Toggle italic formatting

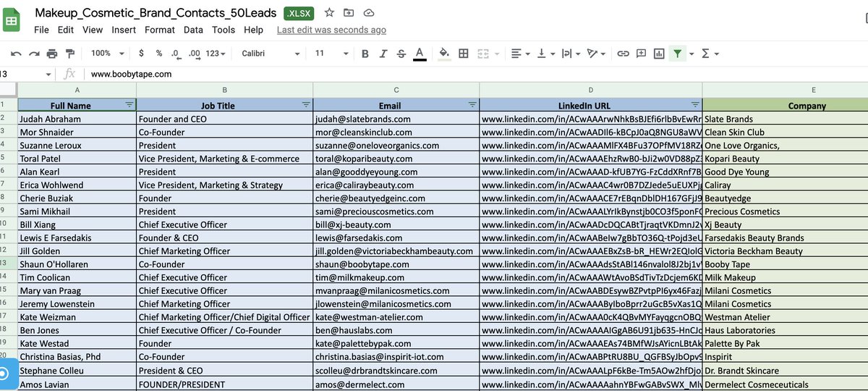tap(383, 54)
